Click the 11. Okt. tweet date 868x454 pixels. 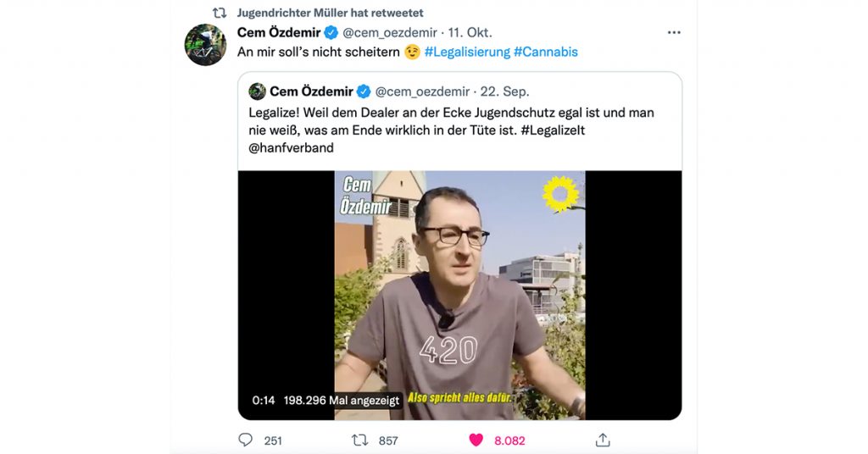469,32
